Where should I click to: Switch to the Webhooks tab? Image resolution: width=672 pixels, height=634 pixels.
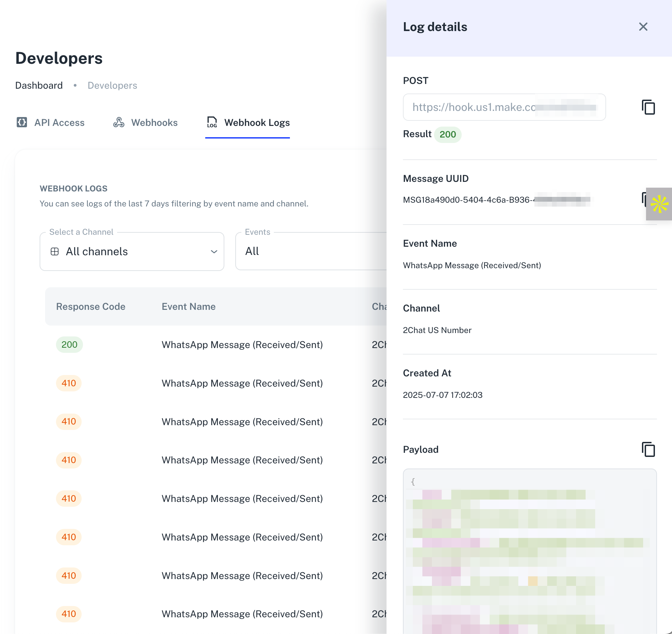(x=145, y=123)
